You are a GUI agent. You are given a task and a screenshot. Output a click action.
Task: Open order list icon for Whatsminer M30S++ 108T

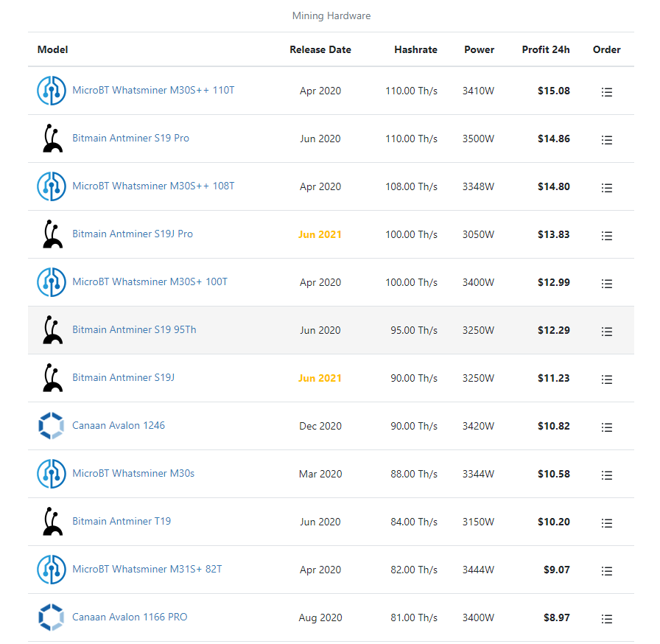(x=606, y=188)
